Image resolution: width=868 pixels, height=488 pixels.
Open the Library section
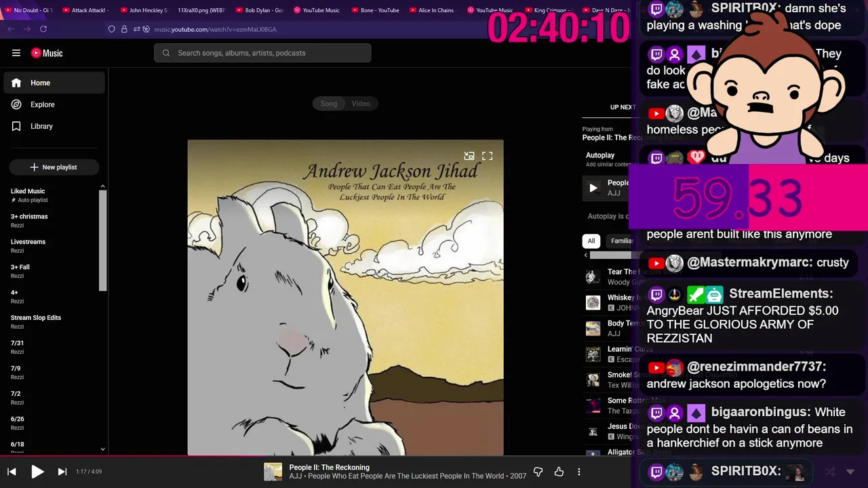[x=54, y=126]
